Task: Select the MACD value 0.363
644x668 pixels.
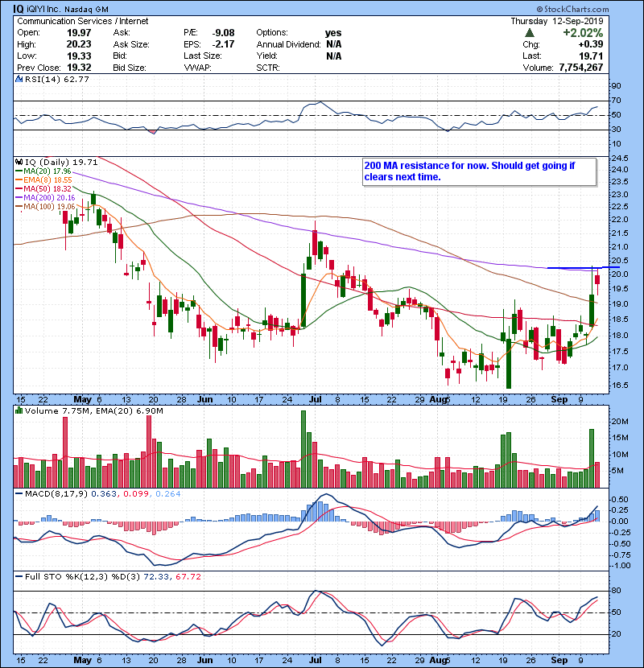Action: (x=104, y=494)
